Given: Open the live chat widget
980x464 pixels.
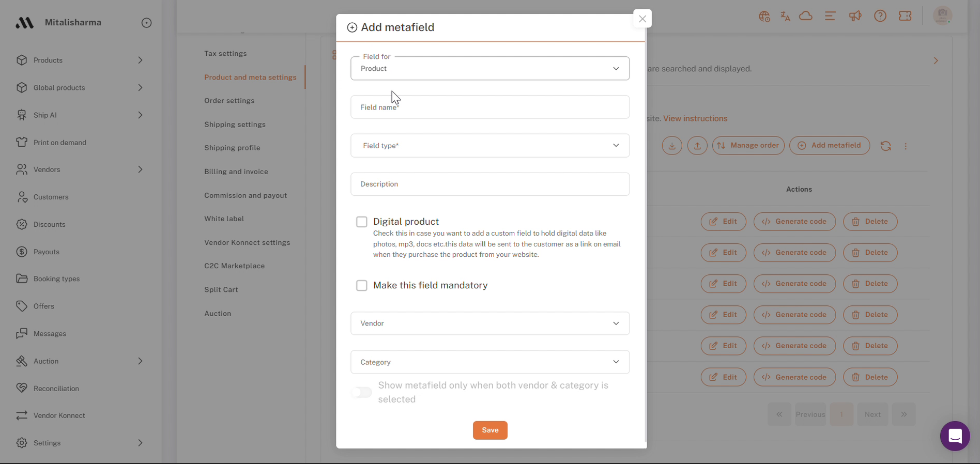Looking at the screenshot, I should (x=955, y=436).
